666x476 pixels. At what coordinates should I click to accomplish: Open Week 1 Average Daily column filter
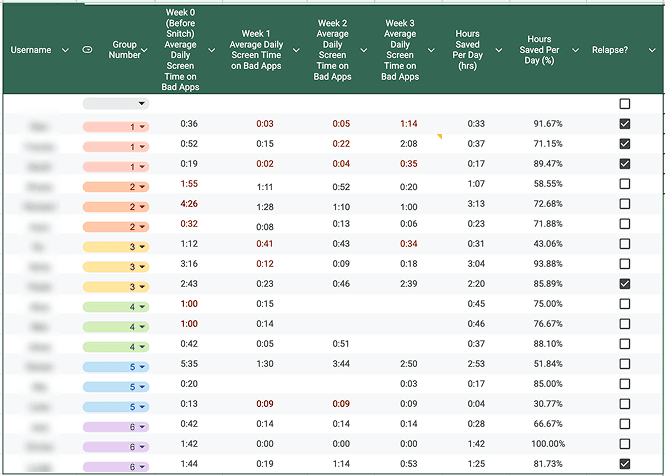[x=296, y=50]
